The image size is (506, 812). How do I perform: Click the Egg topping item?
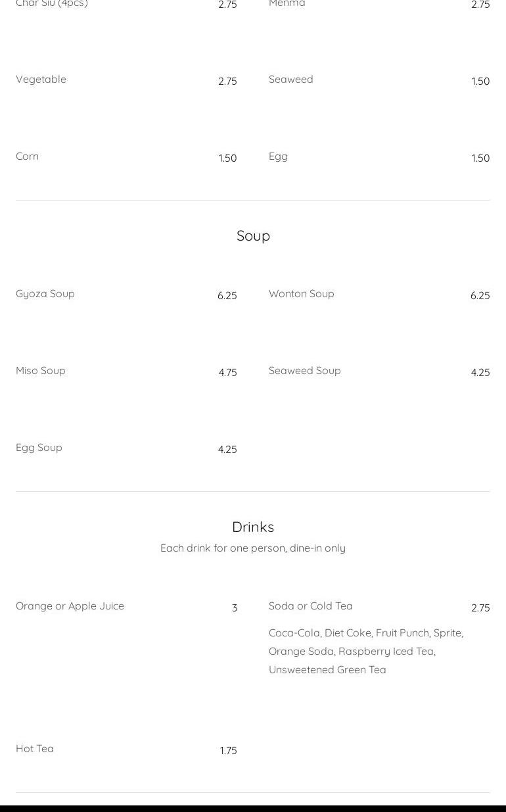point(278,156)
